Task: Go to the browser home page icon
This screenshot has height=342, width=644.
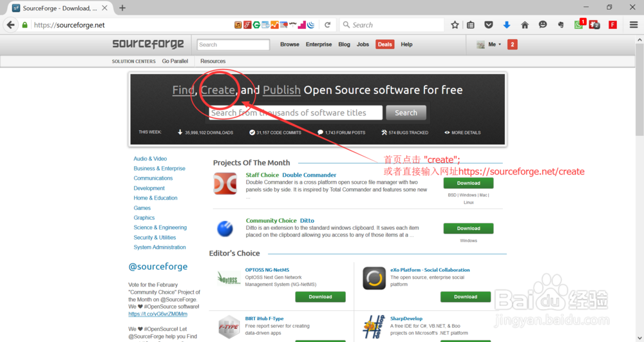Action: (x=524, y=25)
